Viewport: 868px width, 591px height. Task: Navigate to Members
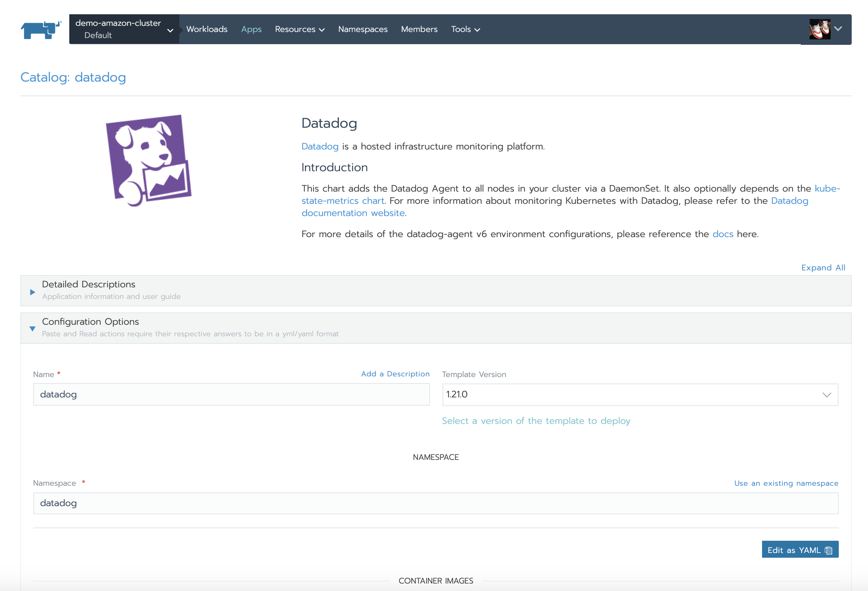pos(419,29)
